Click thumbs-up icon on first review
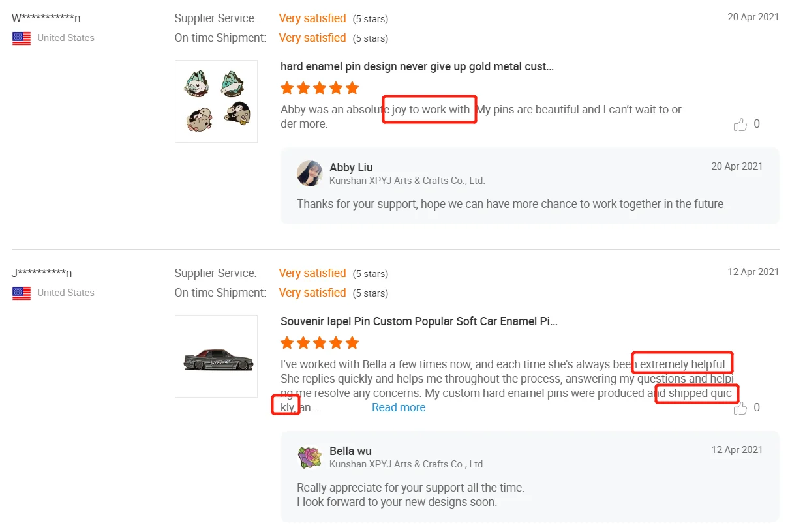The width and height of the screenshot is (805, 532). [x=740, y=125]
